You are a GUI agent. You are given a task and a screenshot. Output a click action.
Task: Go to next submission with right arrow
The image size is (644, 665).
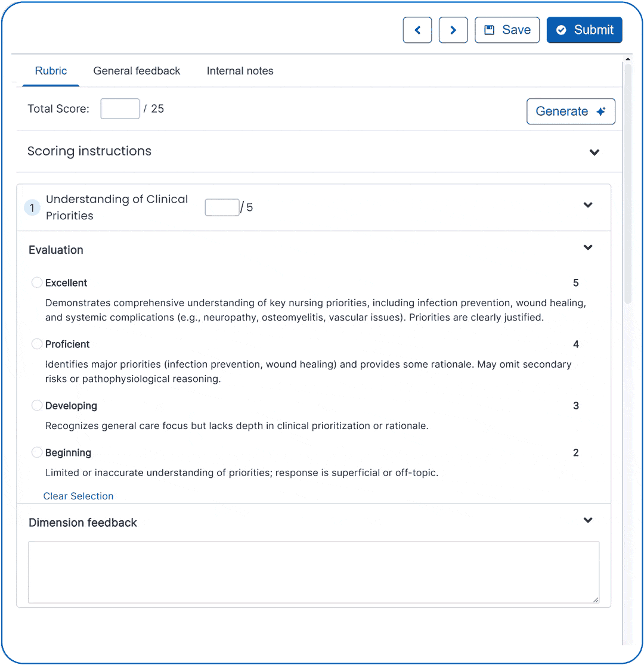[453, 30]
